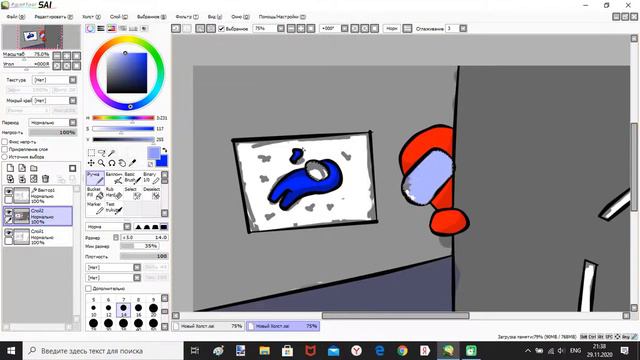640x360 pixels.
Task: Toggle visibility of layer Вектор1
Action: point(8,191)
